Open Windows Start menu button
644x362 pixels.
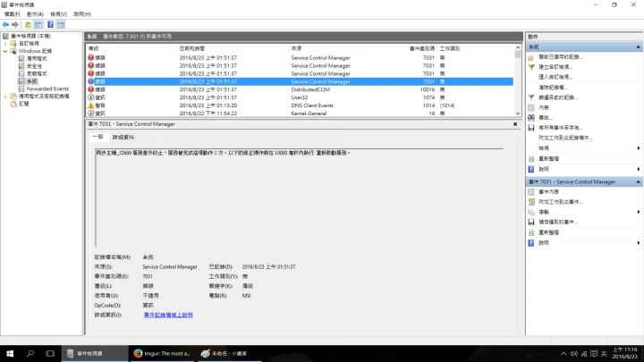click(x=10, y=353)
